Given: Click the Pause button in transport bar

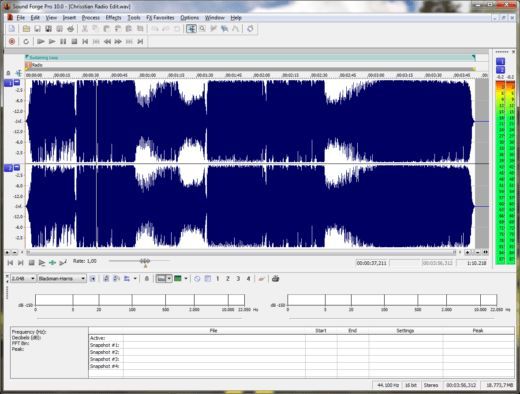Looking at the screenshot, I should click(x=63, y=42).
